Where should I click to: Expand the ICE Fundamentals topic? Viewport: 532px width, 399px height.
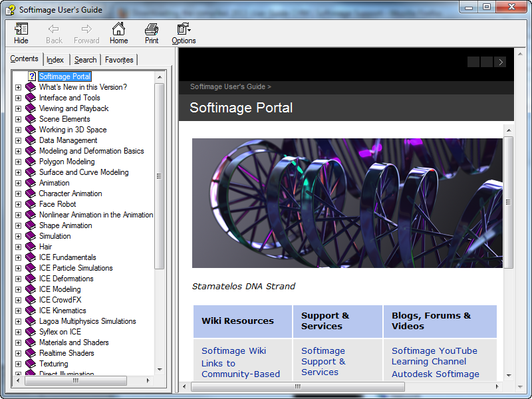19,257
